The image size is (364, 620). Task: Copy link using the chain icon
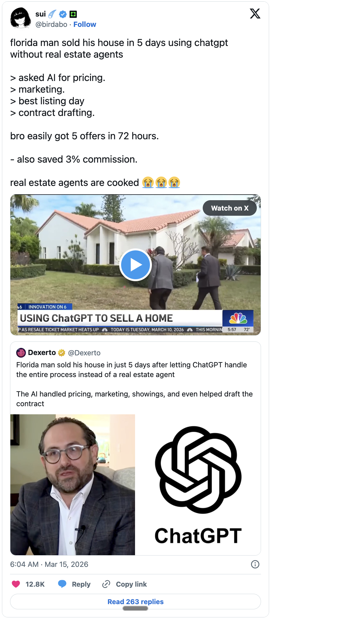pyautogui.click(x=106, y=584)
